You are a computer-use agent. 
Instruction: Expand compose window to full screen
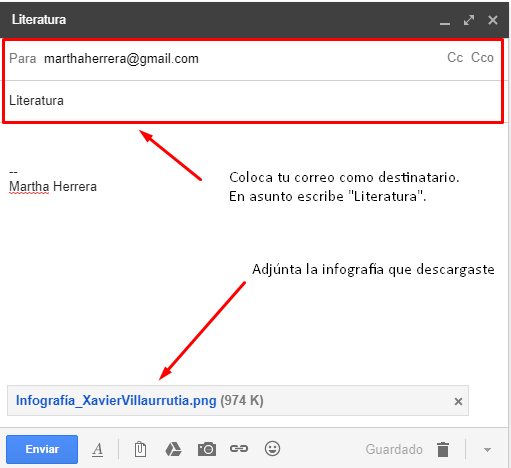469,20
